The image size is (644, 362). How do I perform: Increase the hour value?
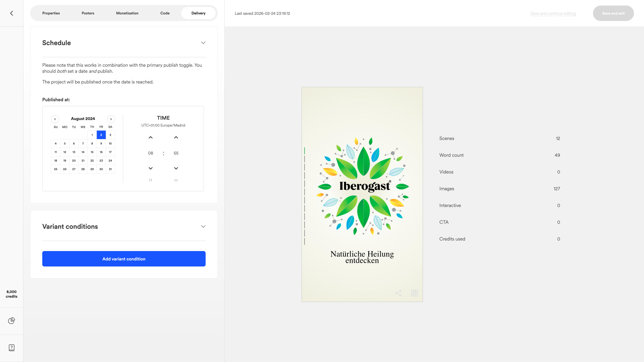click(151, 137)
